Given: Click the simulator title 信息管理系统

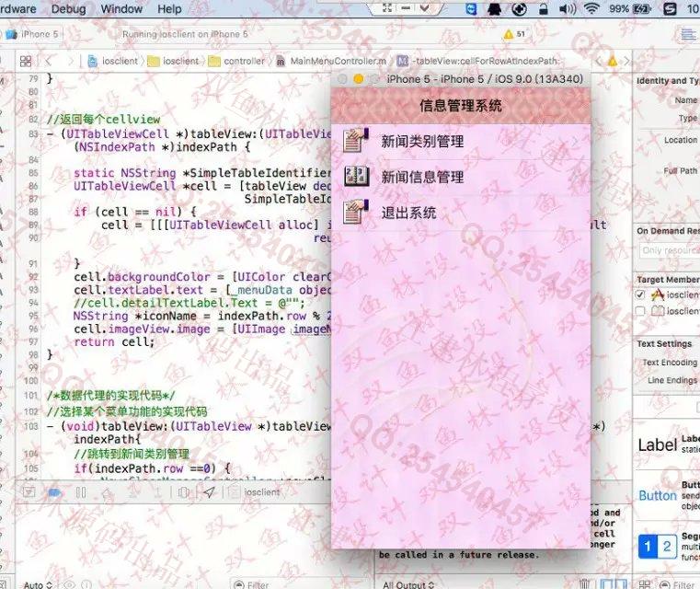Looking at the screenshot, I should 461,106.
